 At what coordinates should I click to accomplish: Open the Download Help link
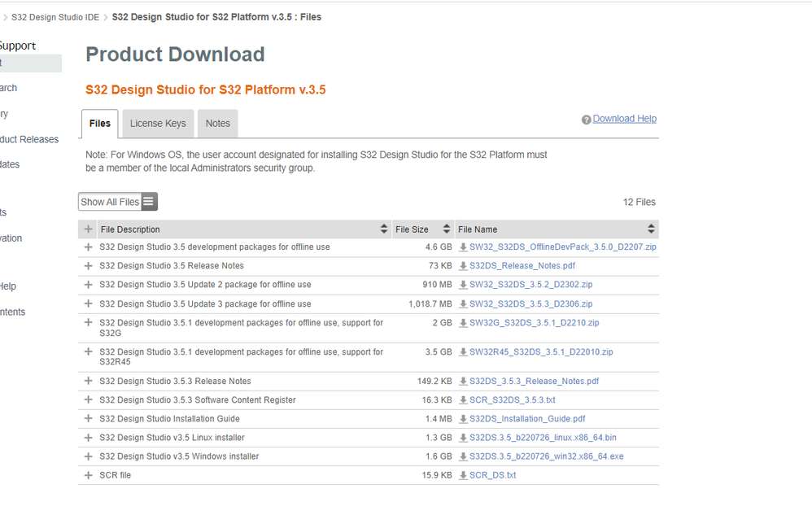625,119
